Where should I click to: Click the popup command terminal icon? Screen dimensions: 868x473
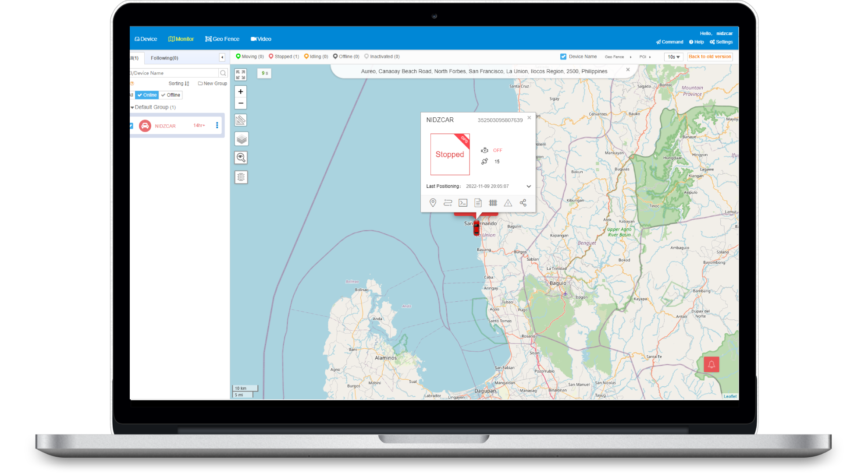coord(463,203)
